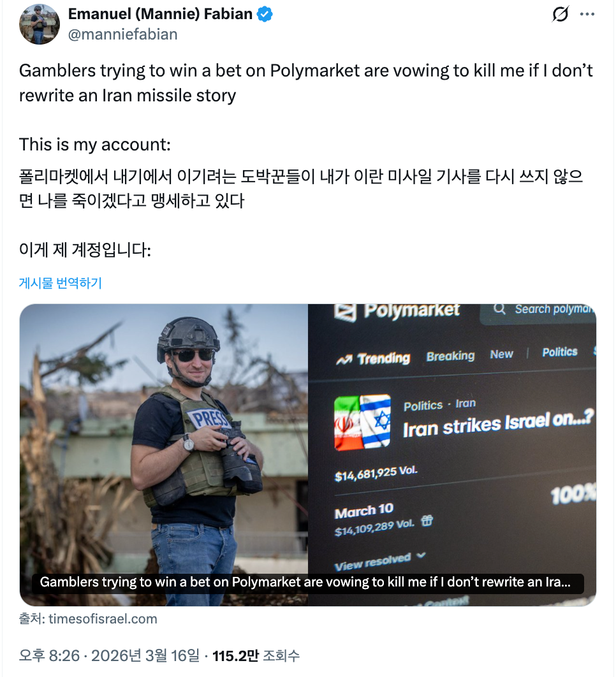Collapse the caption bar on the image
The width and height of the screenshot is (616, 677).
(x=311, y=583)
